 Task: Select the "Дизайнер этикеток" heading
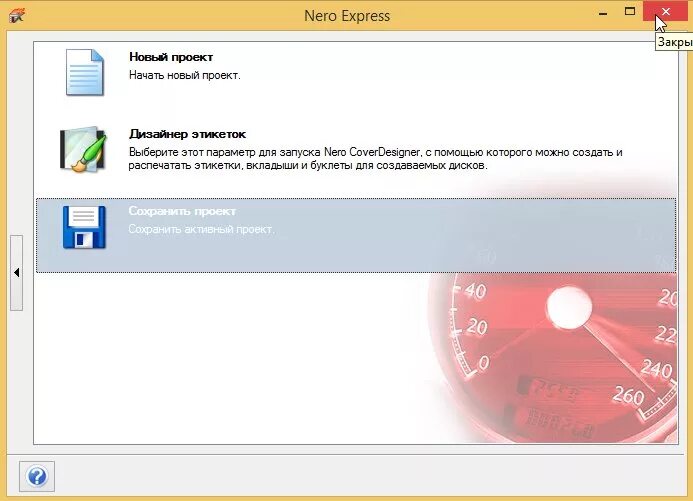pyautogui.click(x=187, y=134)
